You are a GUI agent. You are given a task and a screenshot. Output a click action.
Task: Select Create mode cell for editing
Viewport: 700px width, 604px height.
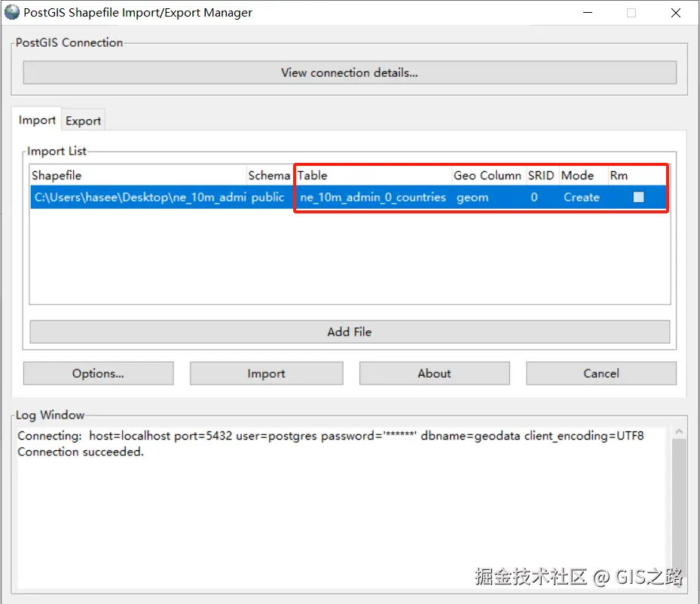583,197
